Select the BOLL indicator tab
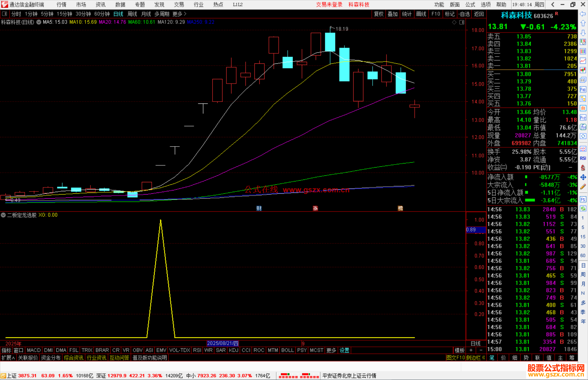 (287, 350)
